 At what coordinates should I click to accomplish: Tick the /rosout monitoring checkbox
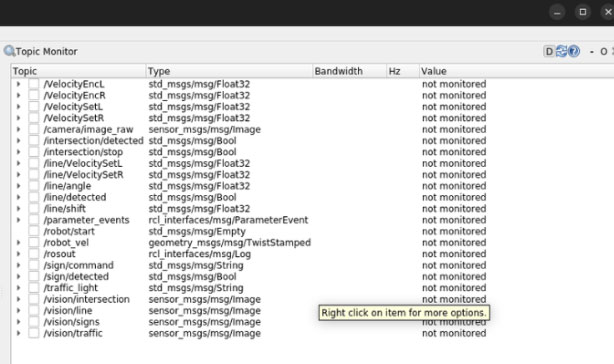pyautogui.click(x=34, y=254)
